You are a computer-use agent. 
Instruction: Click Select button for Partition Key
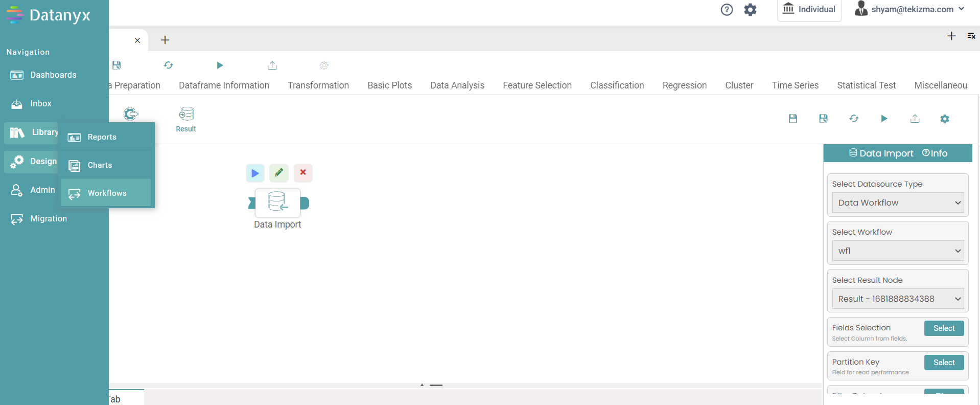click(944, 363)
